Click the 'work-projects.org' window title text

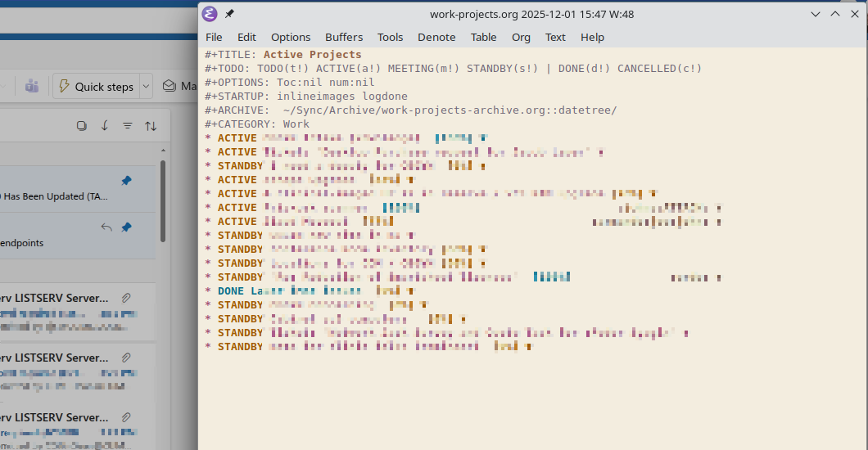tap(474, 15)
